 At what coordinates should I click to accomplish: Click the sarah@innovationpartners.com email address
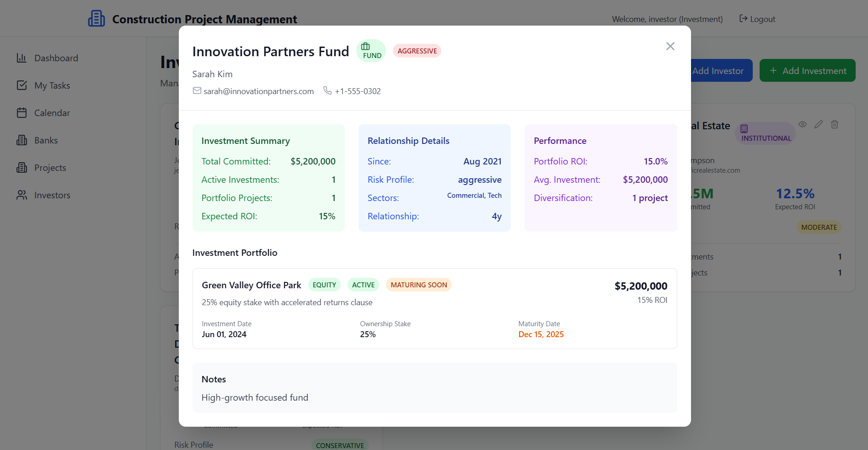258,91
